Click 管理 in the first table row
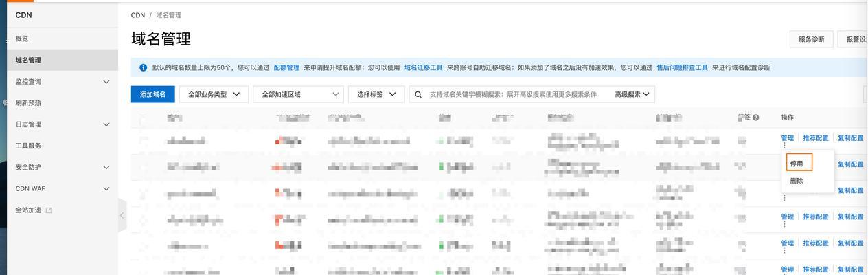 (787, 138)
